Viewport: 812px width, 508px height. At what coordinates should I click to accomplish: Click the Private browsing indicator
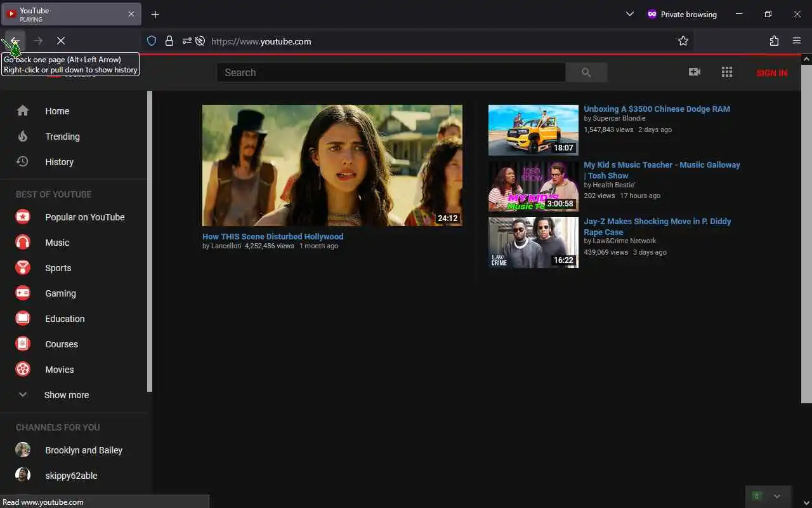pos(682,14)
